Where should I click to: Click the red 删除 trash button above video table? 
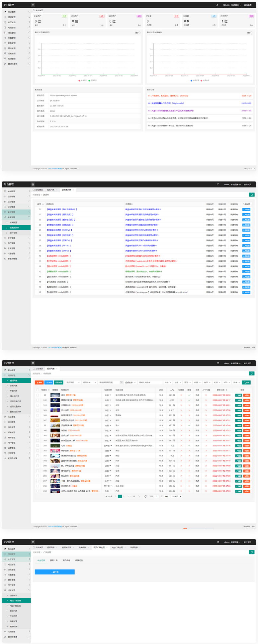pos(39,383)
